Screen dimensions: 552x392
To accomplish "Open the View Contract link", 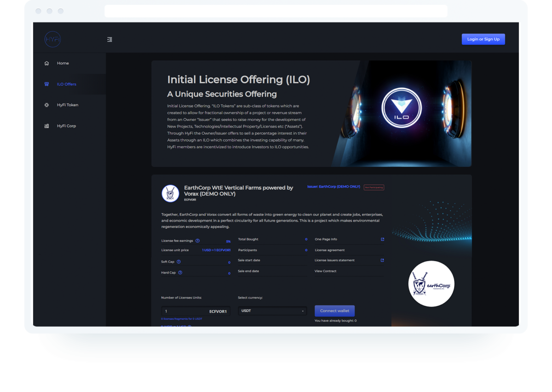I will pyautogui.click(x=325, y=271).
